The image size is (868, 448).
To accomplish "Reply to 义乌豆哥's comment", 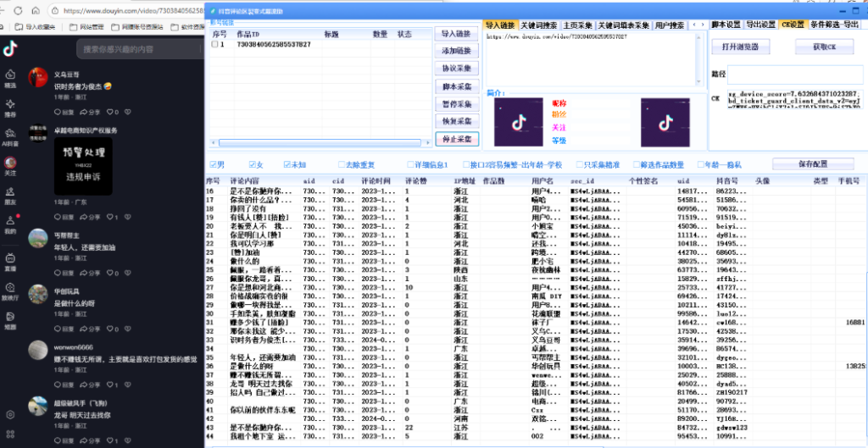I will [64, 113].
